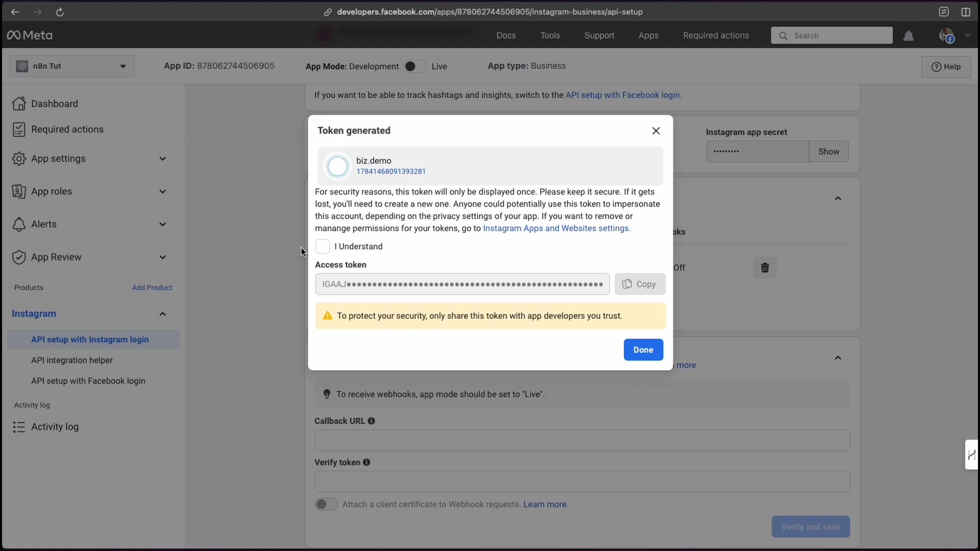Click the Callback URL info icon
Screen dimensions: 980x551
click(x=371, y=421)
